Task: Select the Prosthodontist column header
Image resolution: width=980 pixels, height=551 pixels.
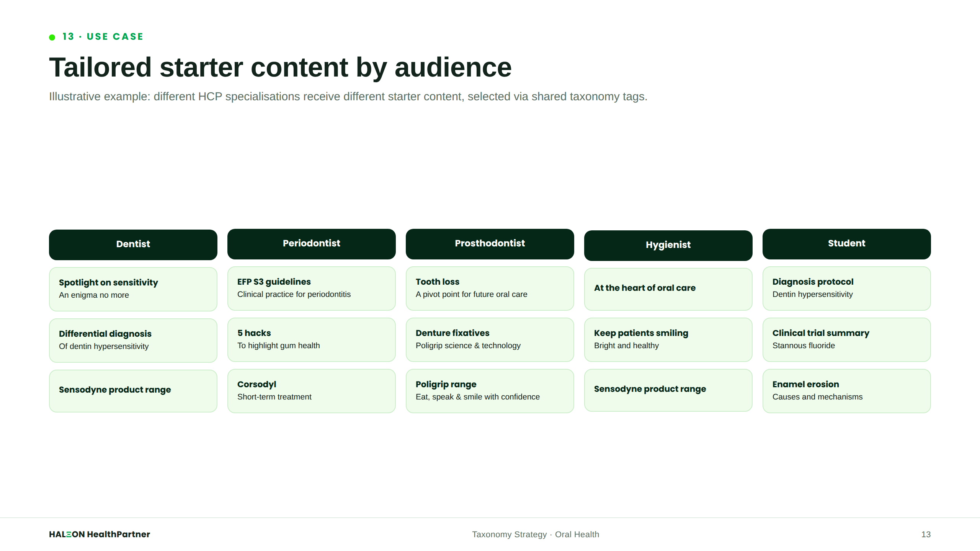Action: (x=490, y=244)
